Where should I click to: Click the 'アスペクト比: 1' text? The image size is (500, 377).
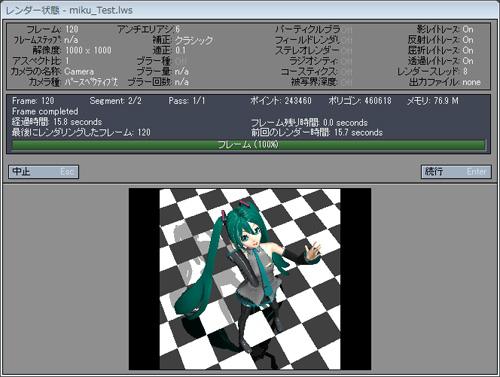(x=41, y=61)
